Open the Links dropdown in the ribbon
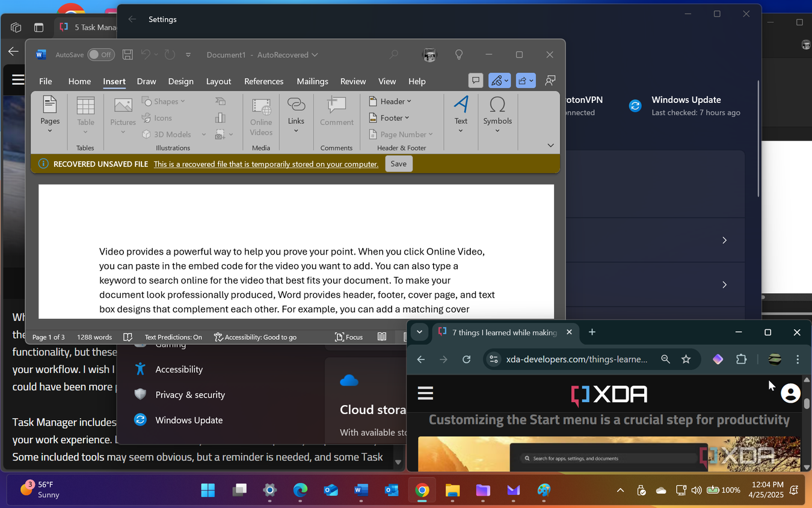 (x=296, y=114)
